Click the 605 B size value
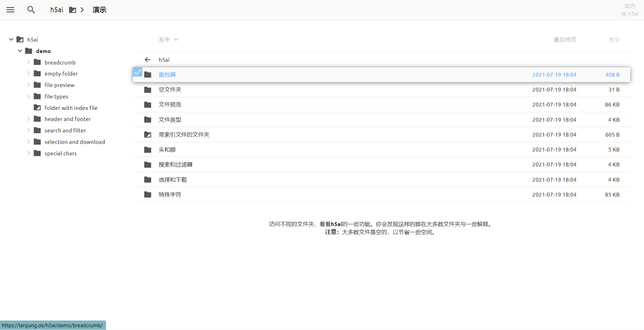The image size is (644, 330). coord(612,134)
